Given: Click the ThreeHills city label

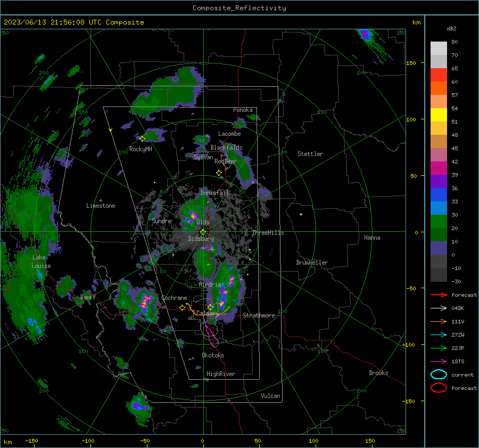Looking at the screenshot, I should coord(268,233).
